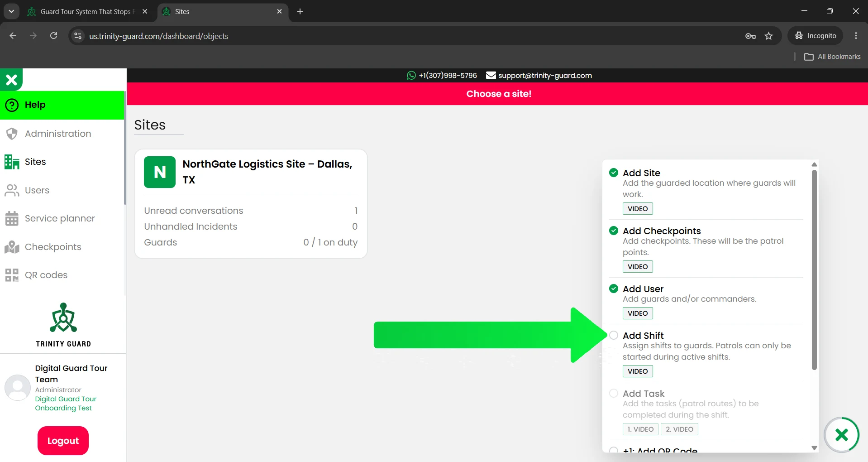The image size is (868, 462).
Task: Click the Help question mark icon
Action: point(12,105)
